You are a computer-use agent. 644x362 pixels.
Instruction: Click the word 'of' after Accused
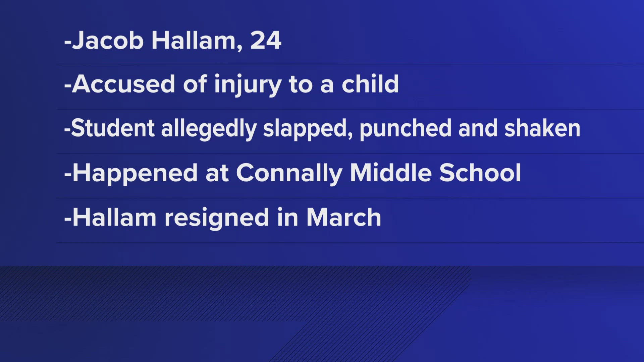(x=195, y=84)
